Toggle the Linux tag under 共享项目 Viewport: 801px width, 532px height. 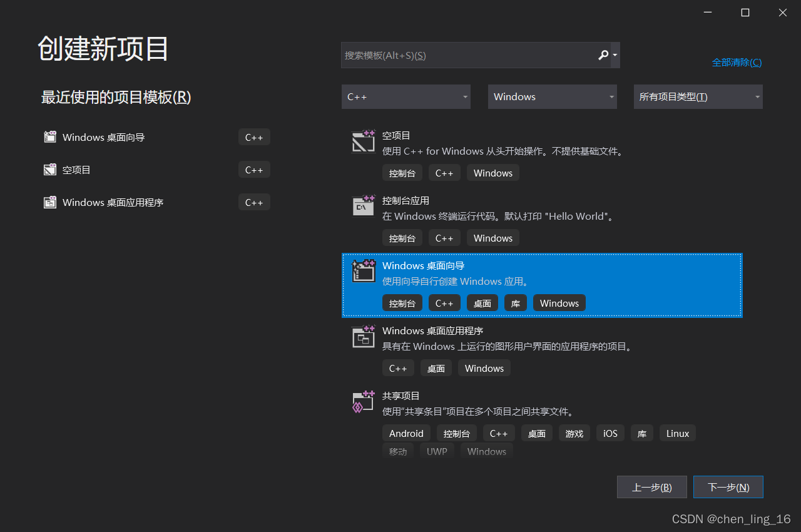pos(677,432)
